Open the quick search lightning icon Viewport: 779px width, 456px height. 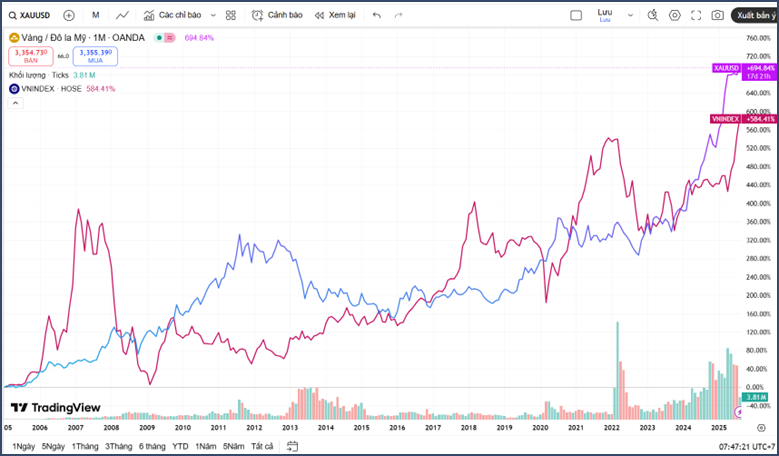point(653,15)
